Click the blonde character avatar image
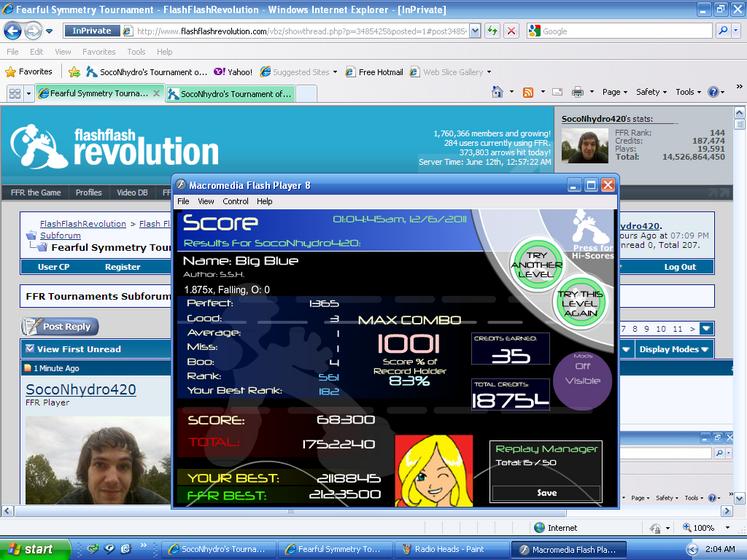The height and width of the screenshot is (560, 747). point(434,470)
